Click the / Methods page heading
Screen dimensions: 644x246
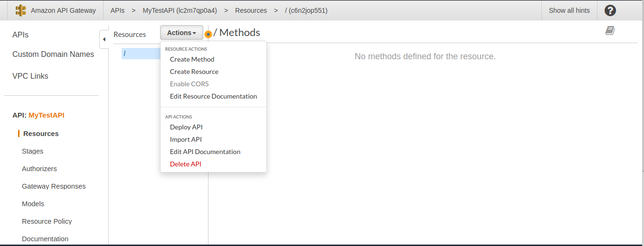(237, 33)
